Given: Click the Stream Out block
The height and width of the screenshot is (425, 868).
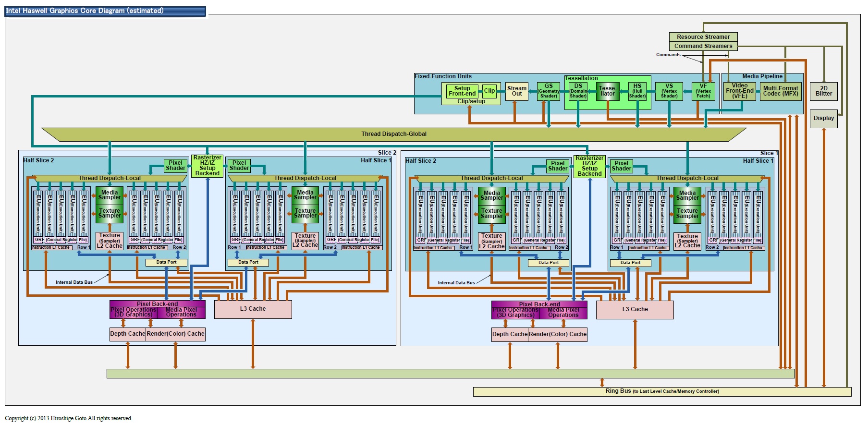Looking at the screenshot, I should pos(516,91).
